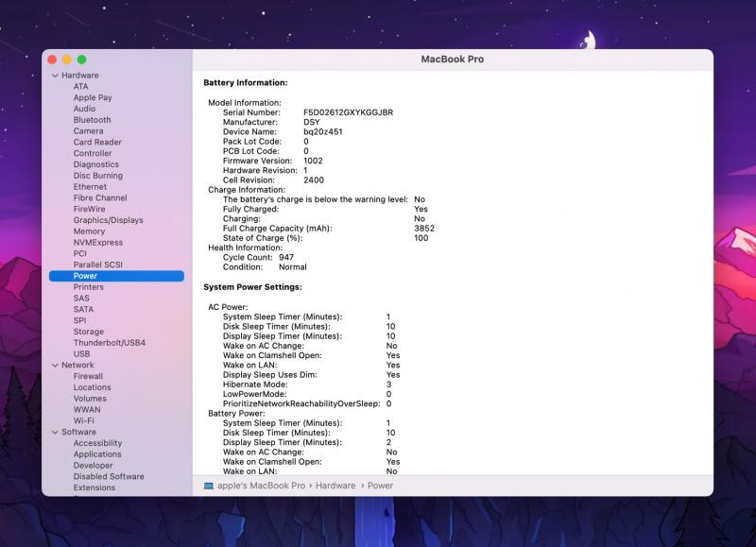This screenshot has width=756, height=547.
Task: Click the manufacturer value DSY
Action: [312, 122]
